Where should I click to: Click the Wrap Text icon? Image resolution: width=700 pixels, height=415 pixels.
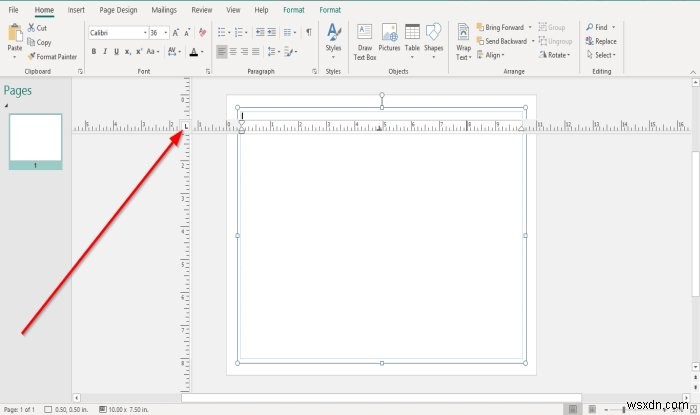[x=463, y=33]
